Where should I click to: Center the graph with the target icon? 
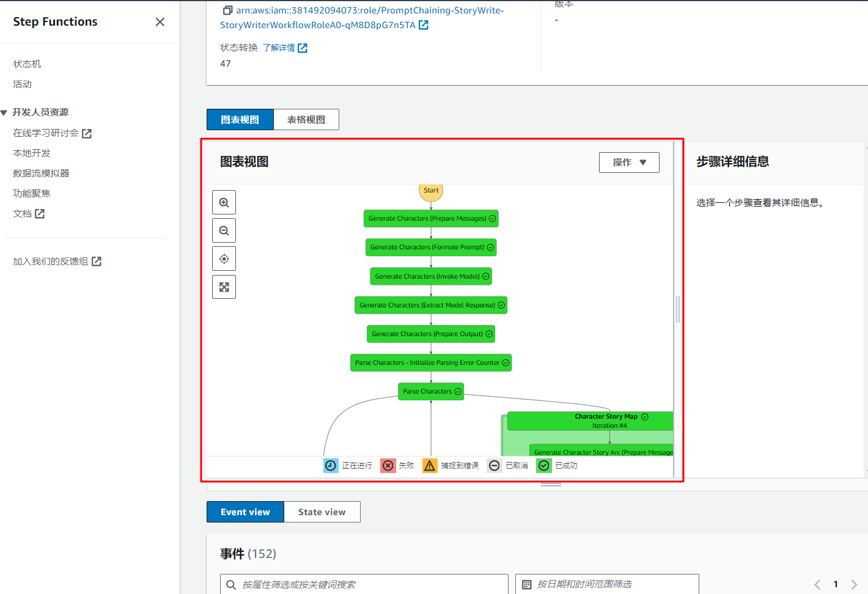pos(224,258)
